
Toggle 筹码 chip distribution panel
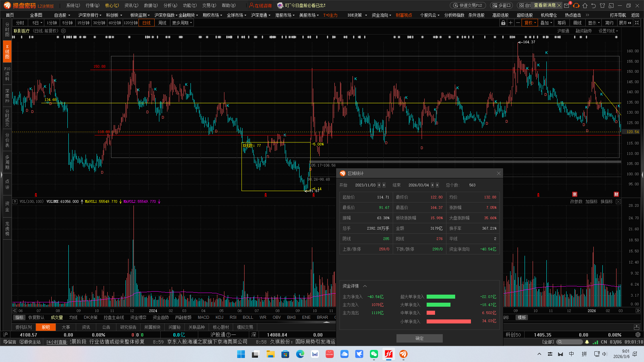click(x=561, y=23)
